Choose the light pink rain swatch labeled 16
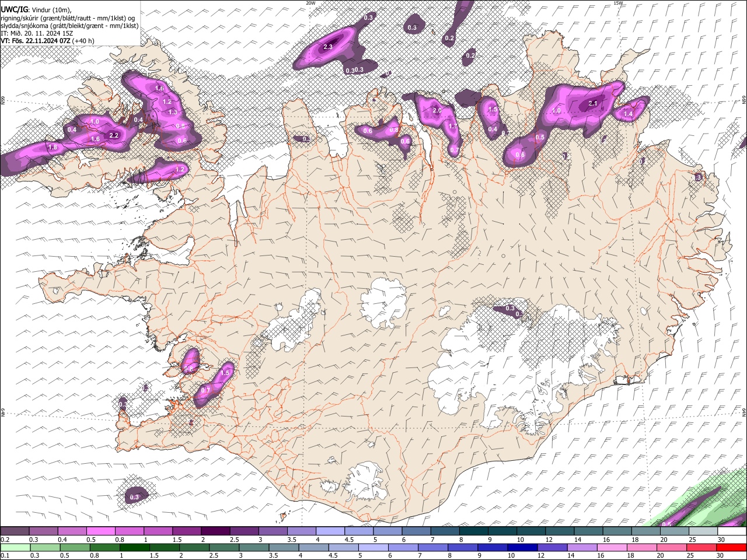 [x=613, y=547]
